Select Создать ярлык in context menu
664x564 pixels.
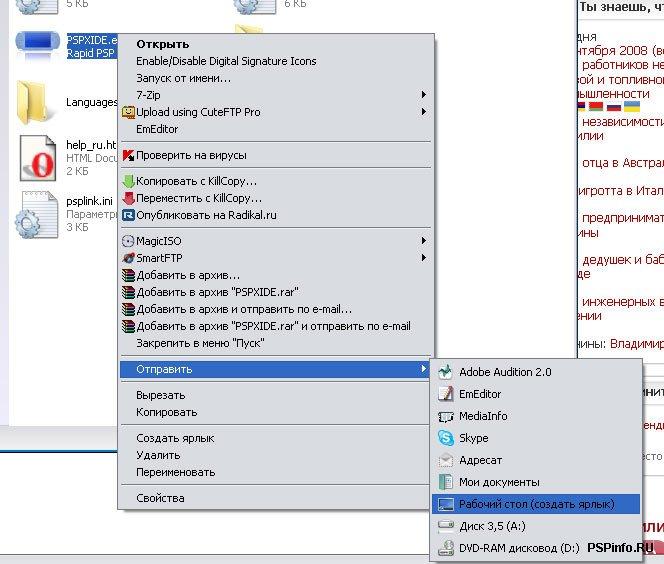point(175,438)
